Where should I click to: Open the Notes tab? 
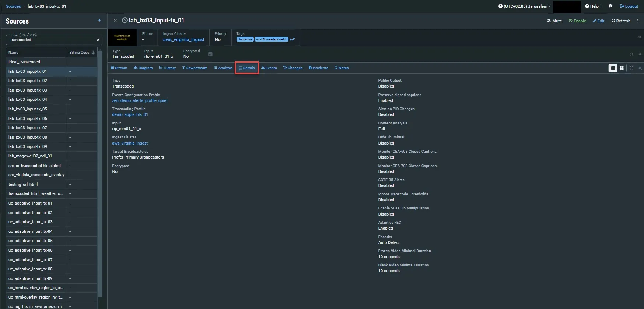[x=342, y=68]
